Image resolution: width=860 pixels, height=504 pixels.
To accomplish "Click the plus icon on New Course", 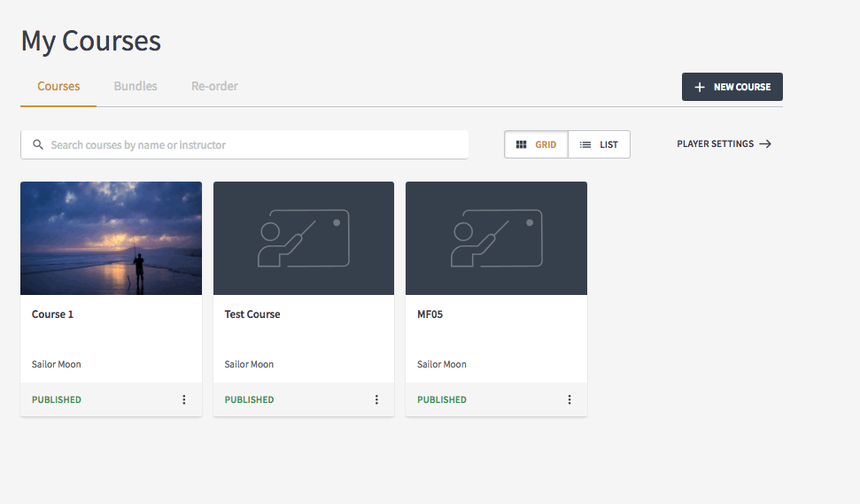I will pyautogui.click(x=700, y=87).
